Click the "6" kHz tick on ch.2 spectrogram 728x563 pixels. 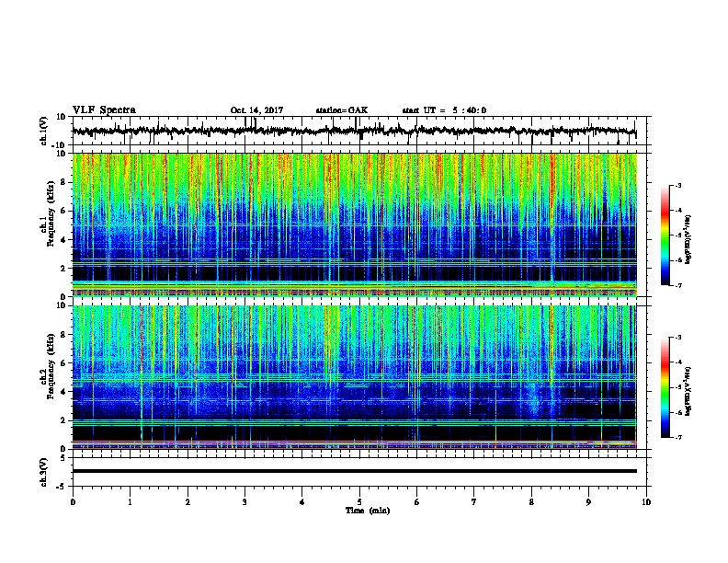click(63, 363)
